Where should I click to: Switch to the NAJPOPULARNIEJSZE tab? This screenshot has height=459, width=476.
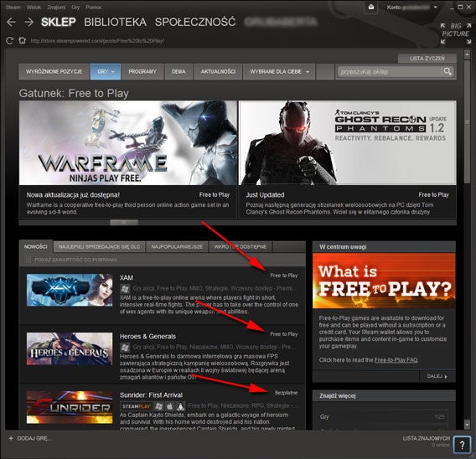point(177,246)
